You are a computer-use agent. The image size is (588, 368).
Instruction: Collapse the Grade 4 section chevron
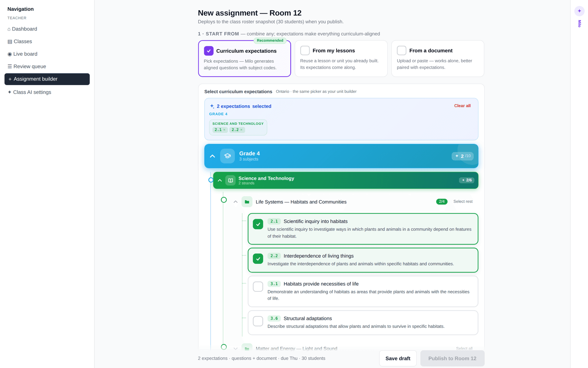[212, 156]
